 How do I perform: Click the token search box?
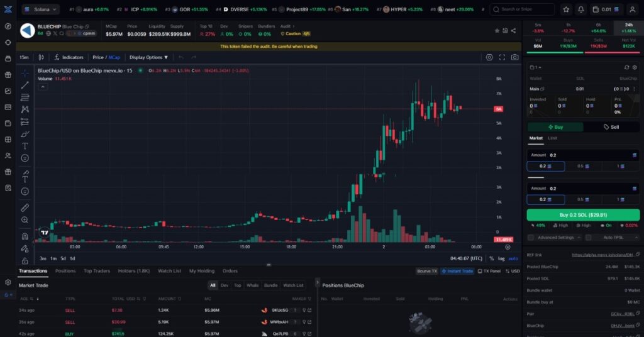522,9
